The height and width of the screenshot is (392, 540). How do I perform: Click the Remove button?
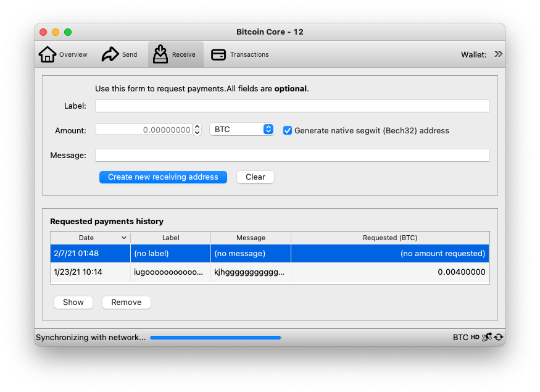127,302
